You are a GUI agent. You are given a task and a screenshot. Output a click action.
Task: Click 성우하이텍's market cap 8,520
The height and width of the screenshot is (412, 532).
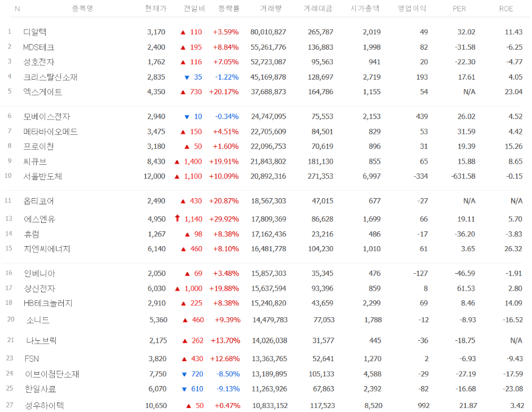click(x=373, y=405)
